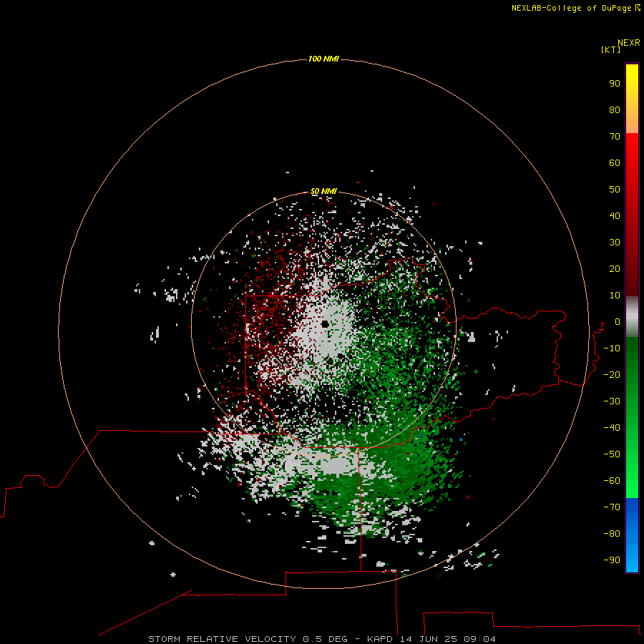This screenshot has width=644, height=644.
Task: Click the -20 value on velocity scale
Action: pos(612,374)
